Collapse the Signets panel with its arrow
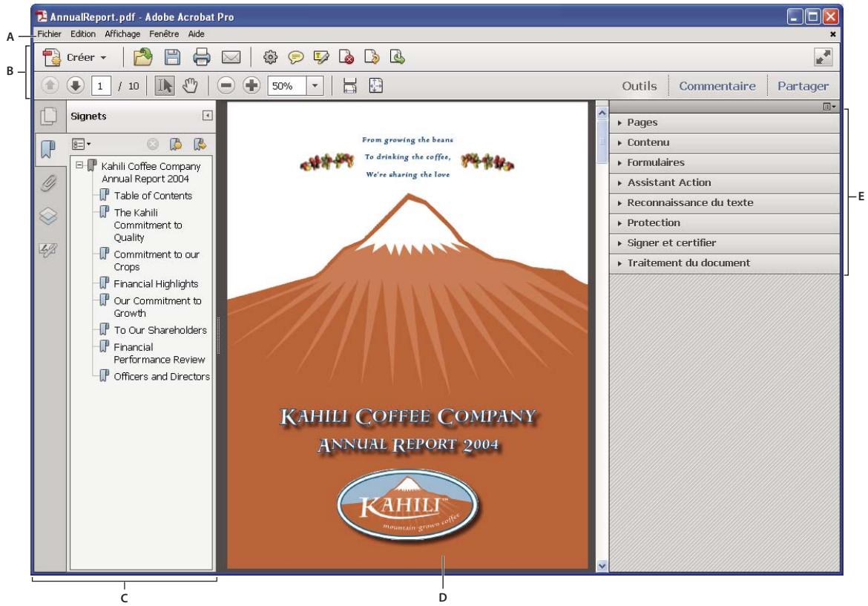 (207, 115)
